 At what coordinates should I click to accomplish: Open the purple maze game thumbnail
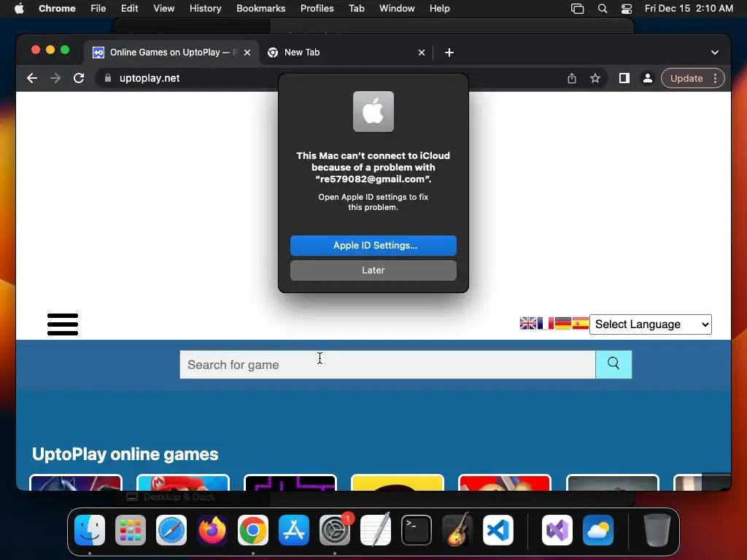click(290, 482)
